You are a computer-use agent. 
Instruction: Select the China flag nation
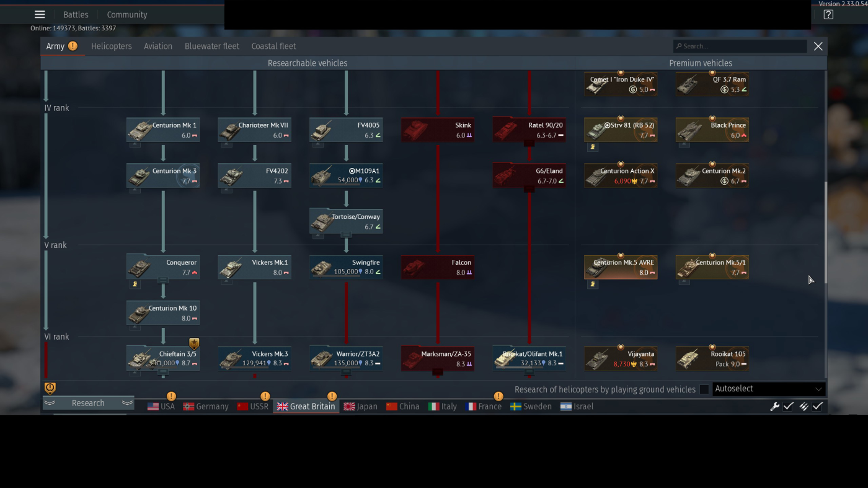pyautogui.click(x=402, y=407)
